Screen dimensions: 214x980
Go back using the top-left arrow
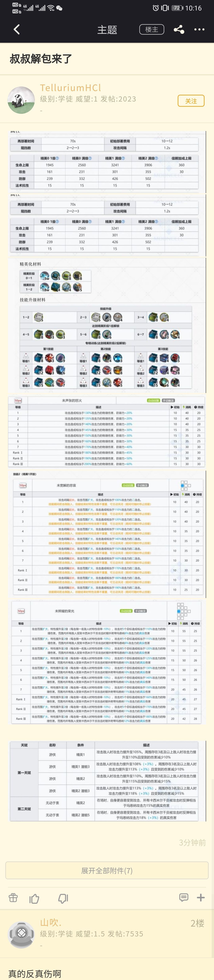[17, 30]
